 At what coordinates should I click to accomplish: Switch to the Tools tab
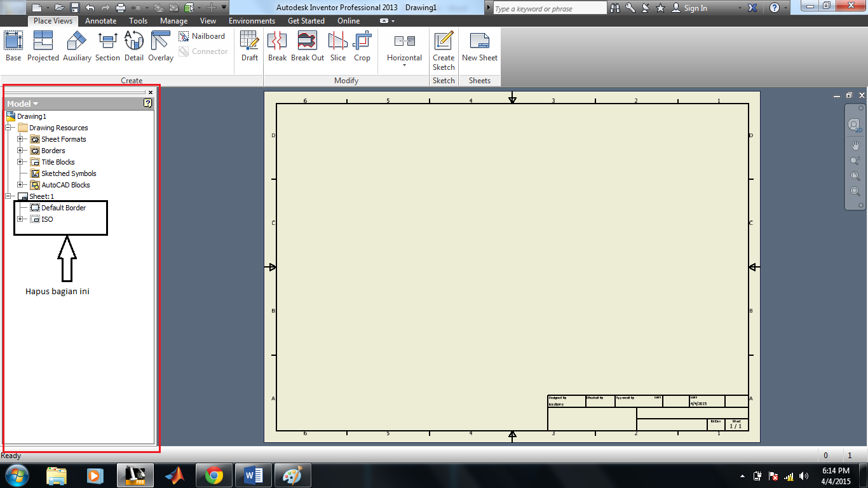coord(138,21)
